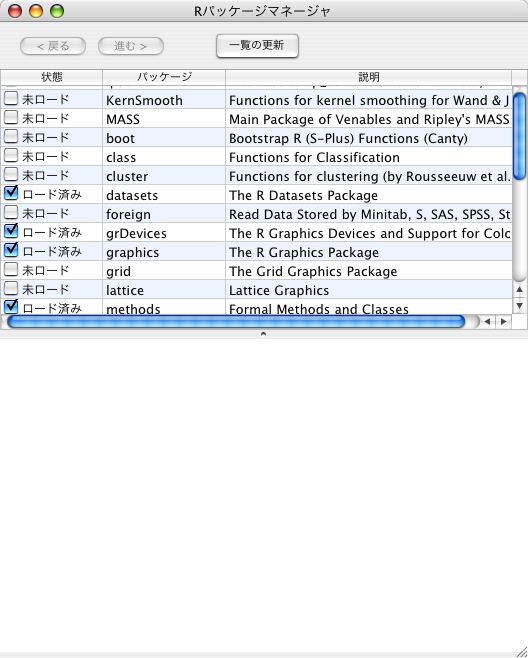Check the lattice package checkbox

(x=10, y=288)
